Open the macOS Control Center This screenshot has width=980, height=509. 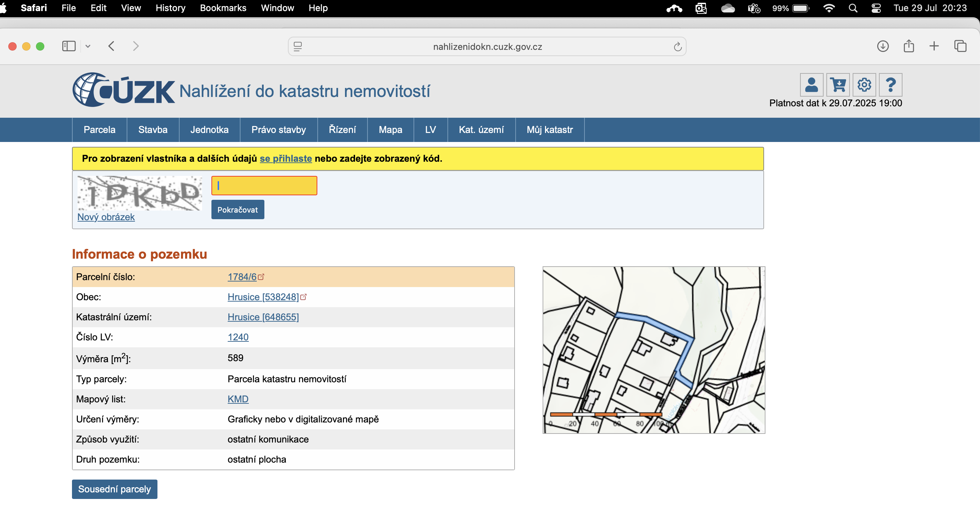[x=876, y=8]
